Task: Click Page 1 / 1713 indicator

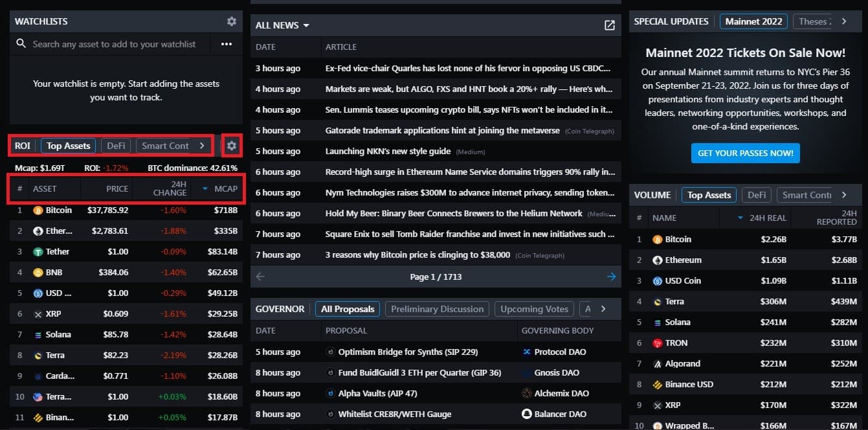Action: pos(436,277)
